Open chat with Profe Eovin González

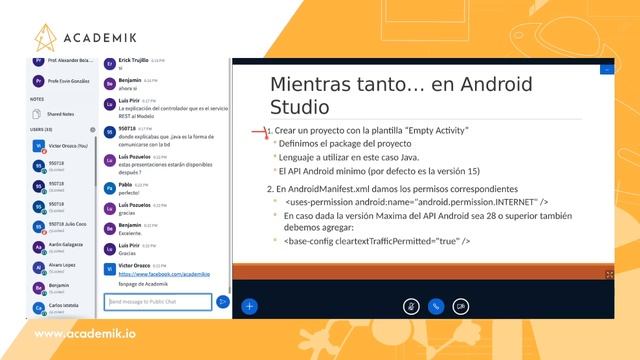pos(62,81)
